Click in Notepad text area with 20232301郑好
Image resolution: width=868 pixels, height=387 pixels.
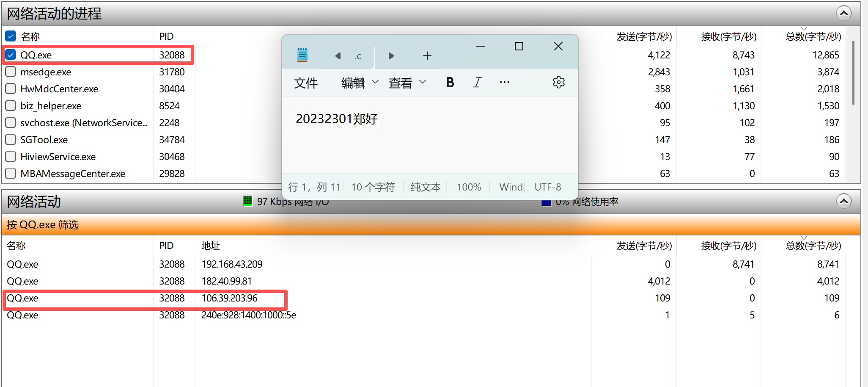pos(430,135)
